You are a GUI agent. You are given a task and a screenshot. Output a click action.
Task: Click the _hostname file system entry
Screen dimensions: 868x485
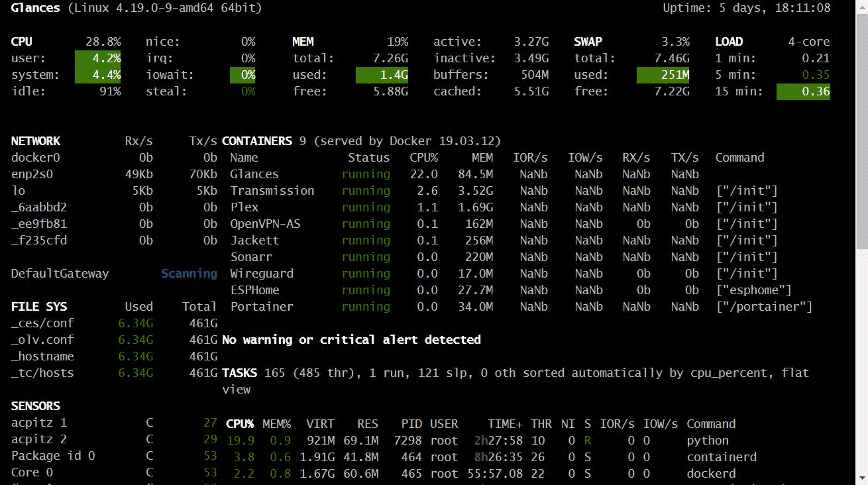point(42,356)
